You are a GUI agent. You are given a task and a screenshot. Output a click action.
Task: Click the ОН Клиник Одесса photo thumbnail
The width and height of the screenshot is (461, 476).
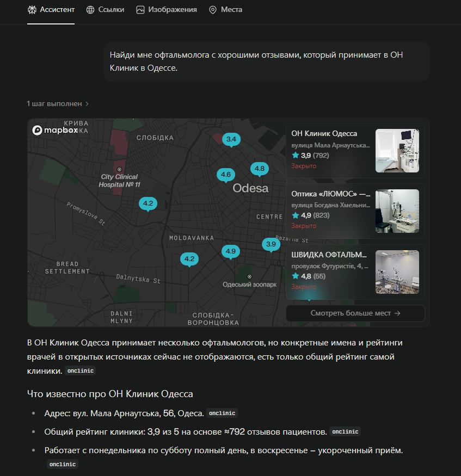(x=397, y=151)
